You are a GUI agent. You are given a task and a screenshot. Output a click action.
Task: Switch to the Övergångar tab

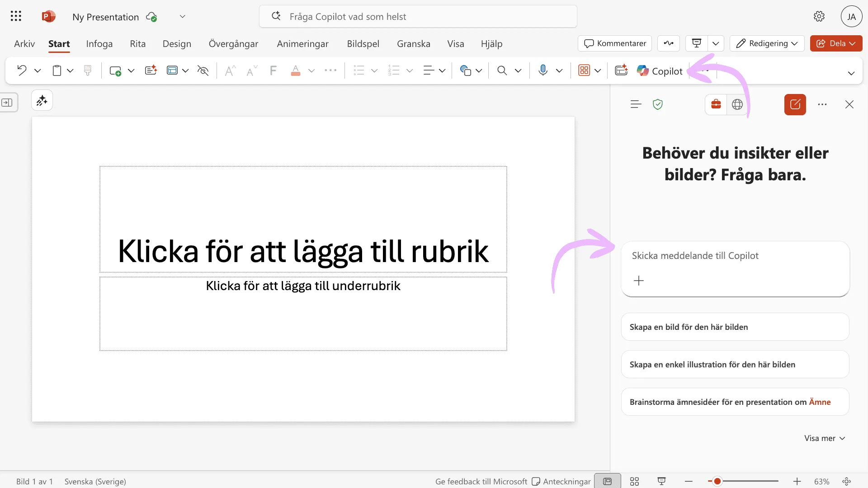(x=233, y=44)
